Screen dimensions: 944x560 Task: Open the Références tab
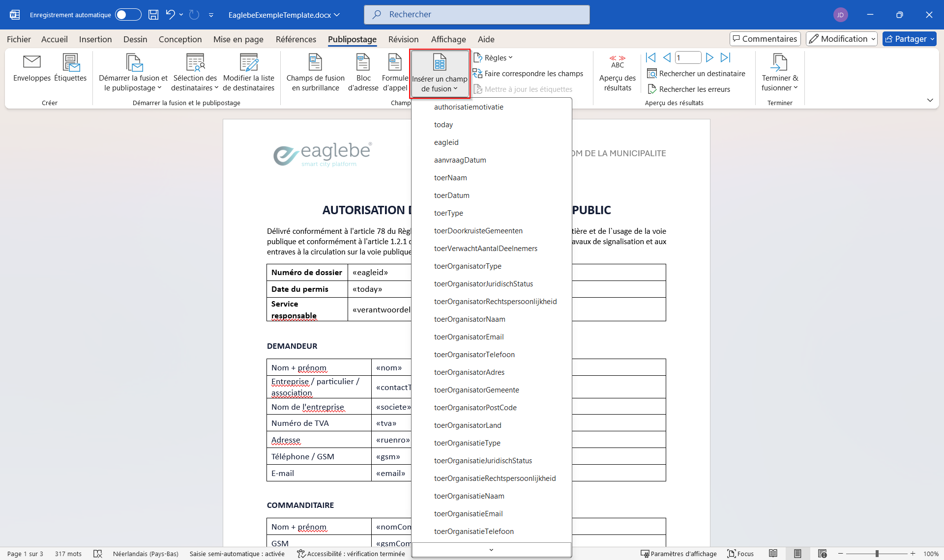point(296,39)
